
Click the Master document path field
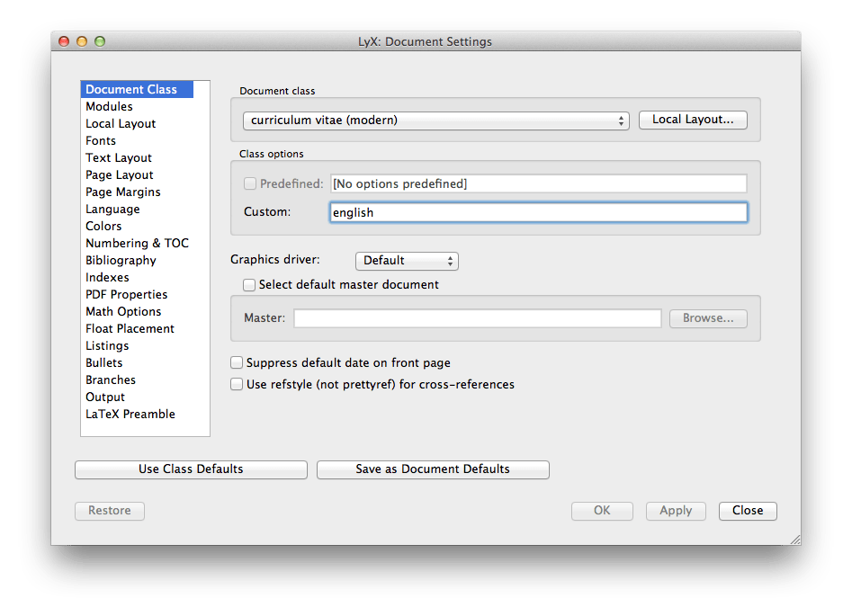pyautogui.click(x=478, y=318)
